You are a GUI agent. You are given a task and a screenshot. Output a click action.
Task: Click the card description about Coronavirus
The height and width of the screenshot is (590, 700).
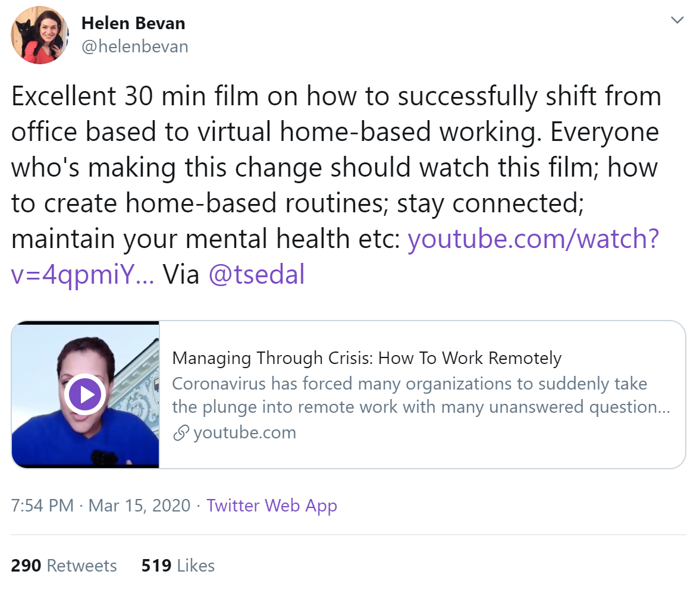(421, 395)
